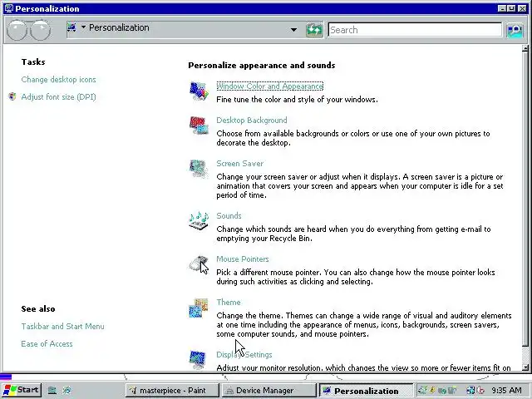The image size is (532, 399).
Task: Click the Window Color and Appearance link
Action: 269,86
